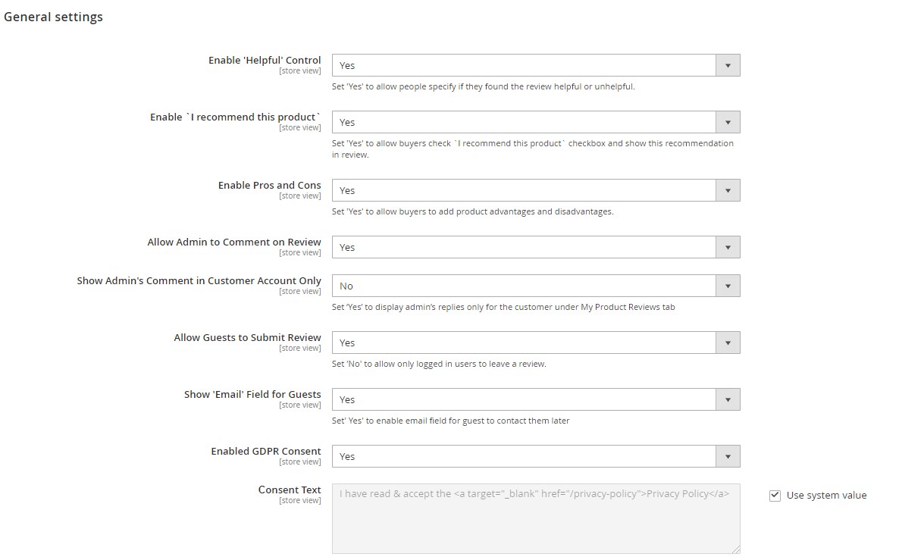Click arrow on Allow Admin to Comment select
This screenshot has width=924, height=560.
(x=728, y=248)
